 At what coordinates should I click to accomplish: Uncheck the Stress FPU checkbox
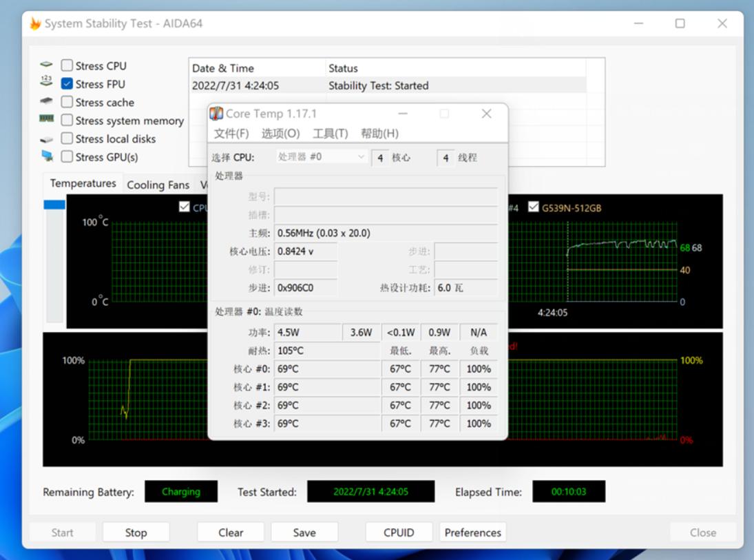click(x=67, y=84)
